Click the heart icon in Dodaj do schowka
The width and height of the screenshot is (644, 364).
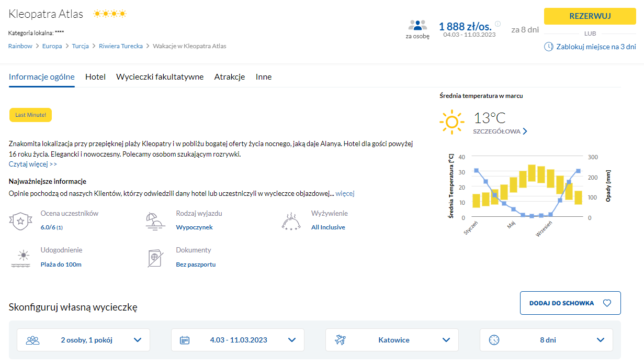(607, 303)
